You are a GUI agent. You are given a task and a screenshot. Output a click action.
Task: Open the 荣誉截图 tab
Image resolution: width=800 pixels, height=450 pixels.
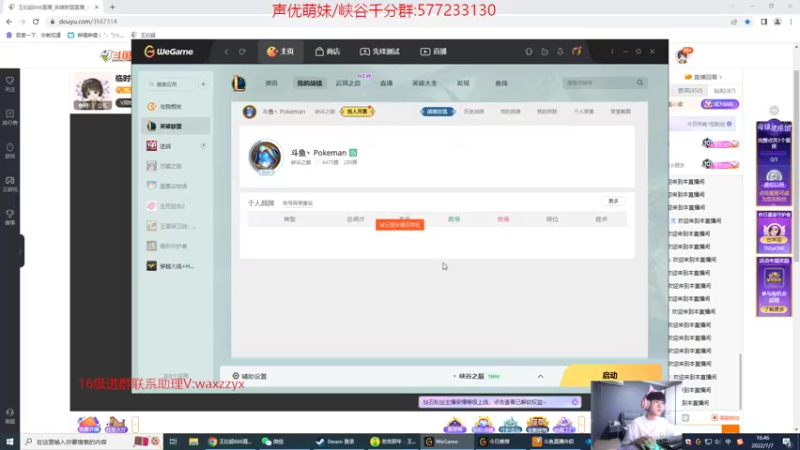tap(620, 111)
